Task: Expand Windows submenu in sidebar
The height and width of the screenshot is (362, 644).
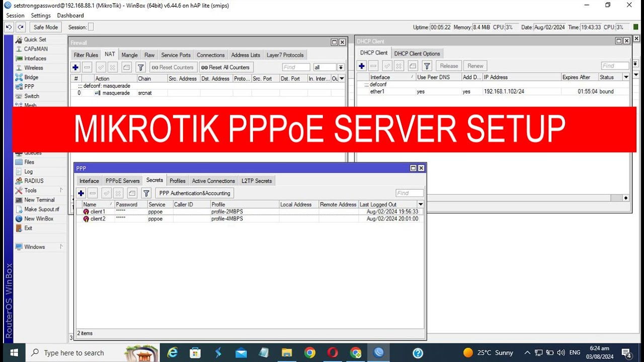Action: 61,247
